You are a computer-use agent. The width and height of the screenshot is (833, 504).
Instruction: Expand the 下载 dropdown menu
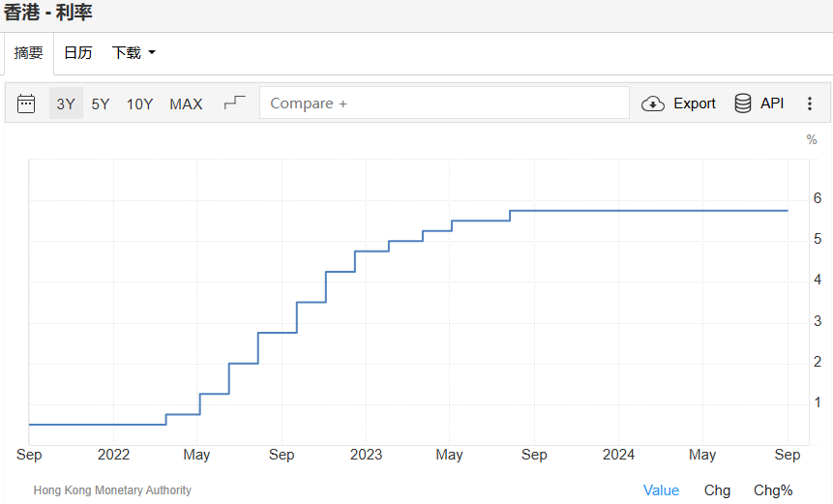(134, 53)
